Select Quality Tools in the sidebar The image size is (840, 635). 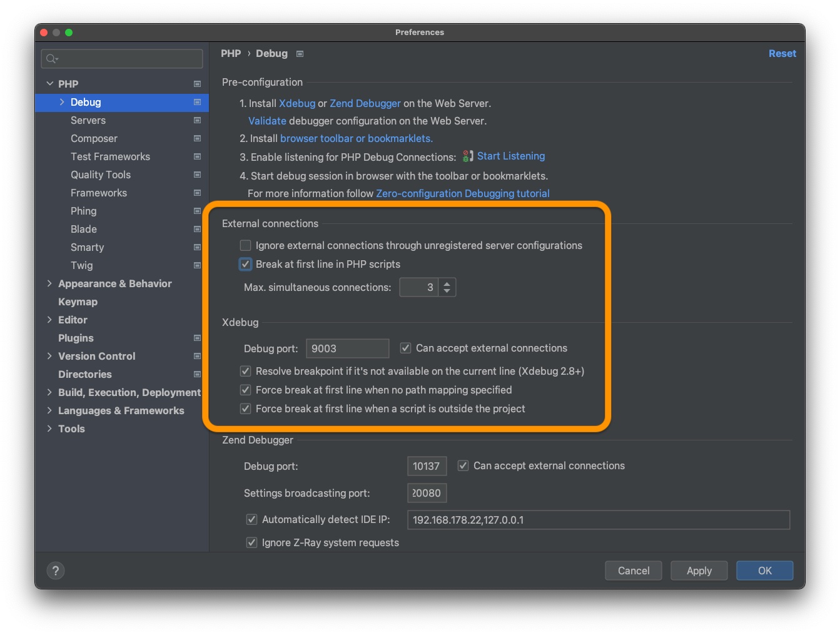(x=101, y=175)
